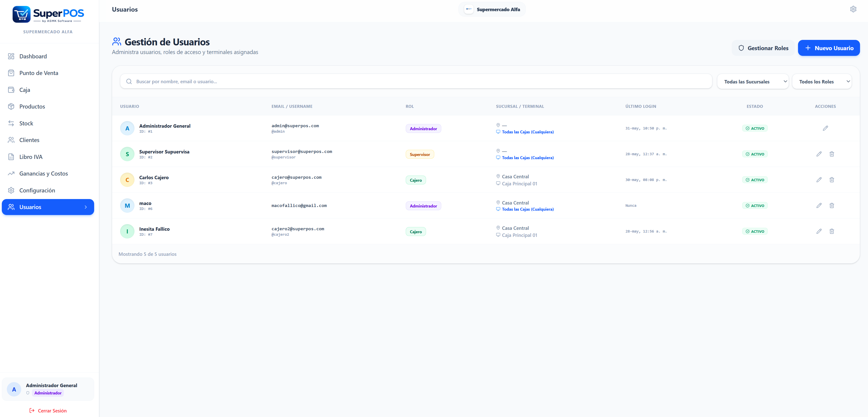Image resolution: width=868 pixels, height=417 pixels.
Task: Click avatar S of Supervisor Supuervisa
Action: [127, 154]
